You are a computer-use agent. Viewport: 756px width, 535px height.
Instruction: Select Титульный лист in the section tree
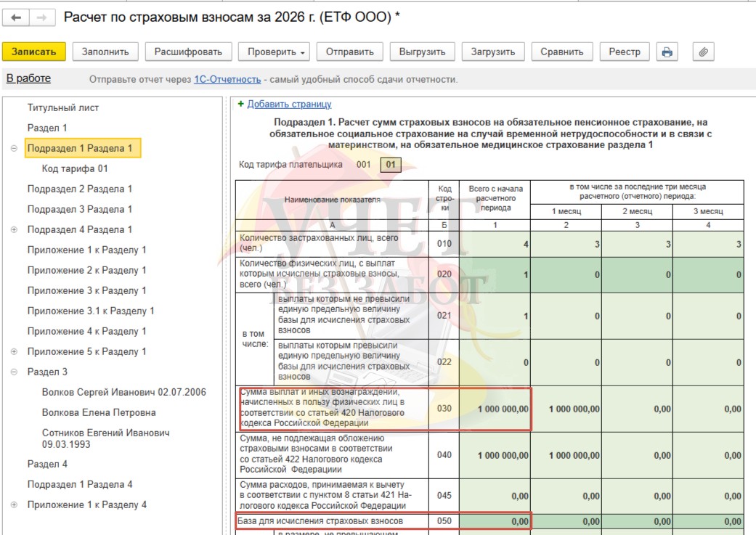pos(63,108)
